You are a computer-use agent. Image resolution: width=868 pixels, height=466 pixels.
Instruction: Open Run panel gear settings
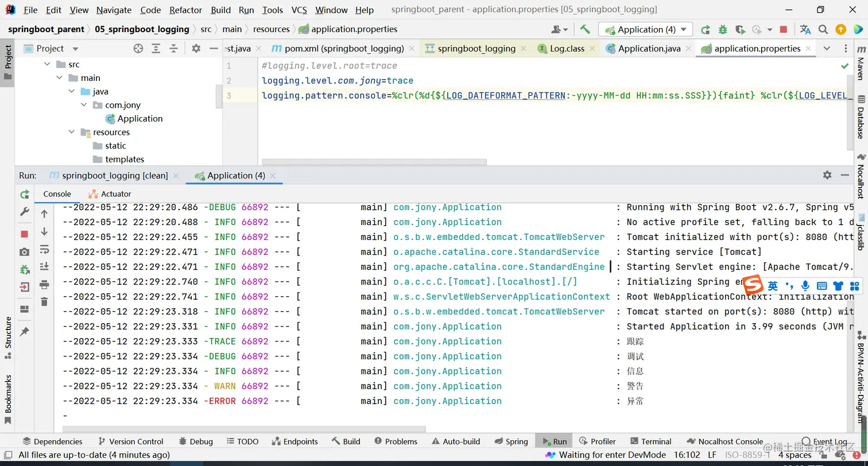(x=827, y=175)
